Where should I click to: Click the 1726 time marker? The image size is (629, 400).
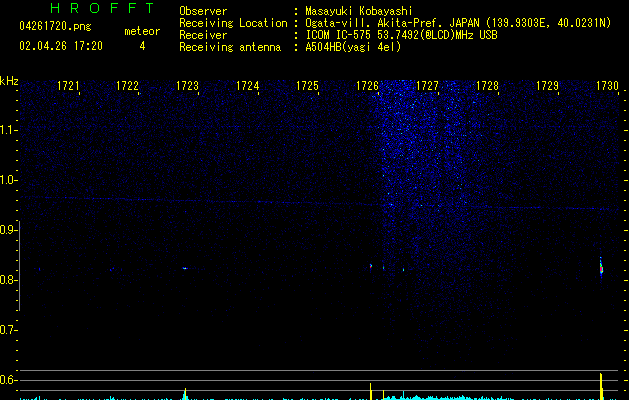367,86
